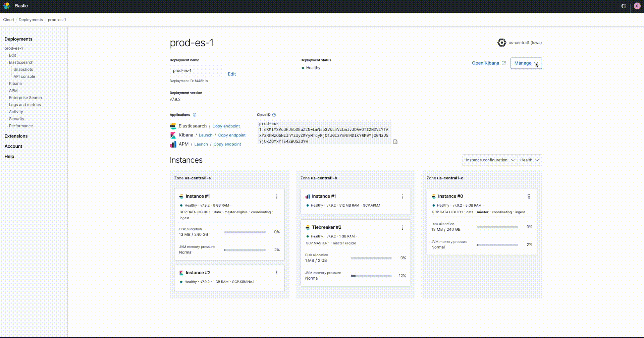Viewport: 644px width, 338px height.
Task: Click the Healthy deployment status text
Action: pyautogui.click(x=313, y=68)
